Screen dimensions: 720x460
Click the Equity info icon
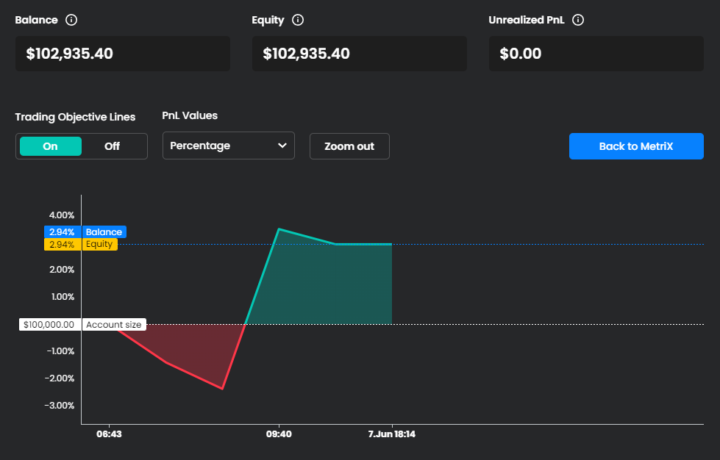pos(298,20)
